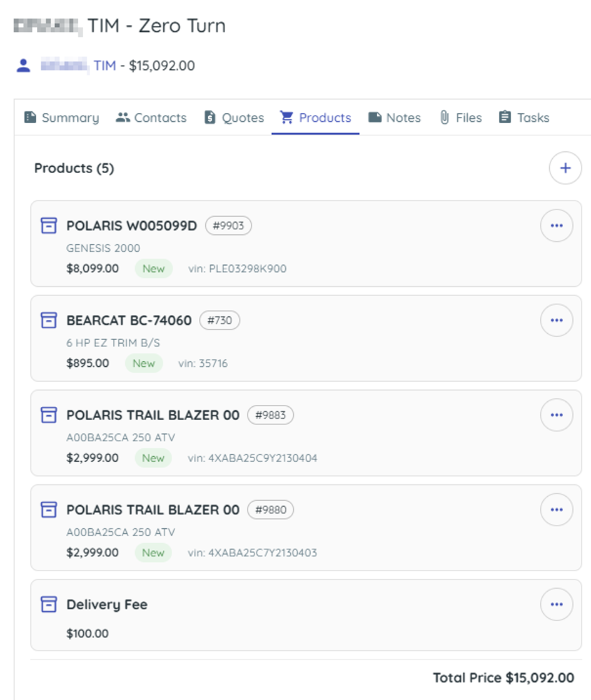
Task: Click the #9880 stock number badge
Action: [x=270, y=509]
